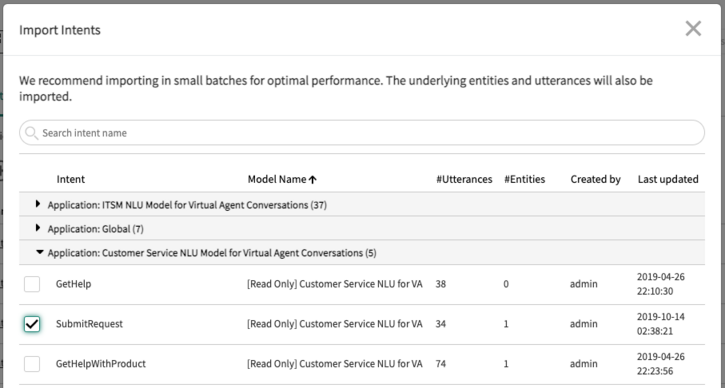
Task: Click the date 2019-04-26 22:10:30
Action: [661, 284]
